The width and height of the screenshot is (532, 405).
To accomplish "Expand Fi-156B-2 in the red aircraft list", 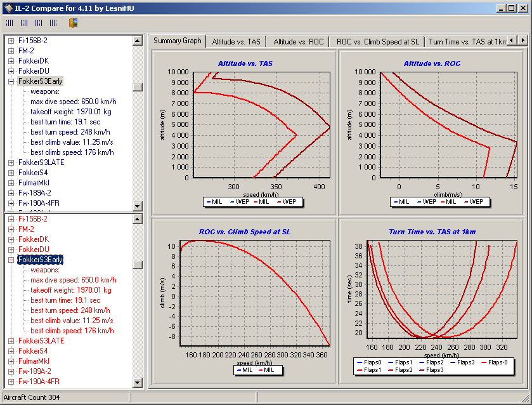I will (11, 219).
